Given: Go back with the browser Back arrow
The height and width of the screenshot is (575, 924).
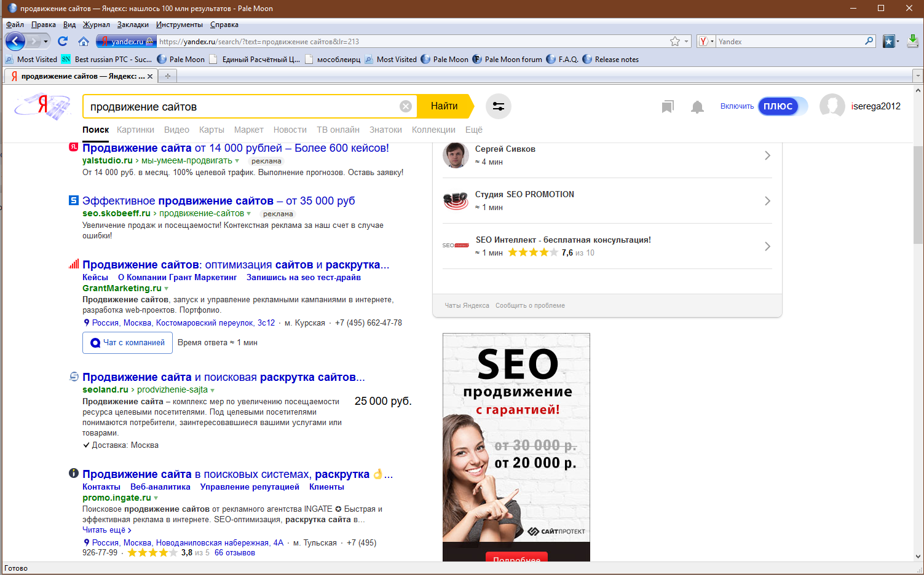Looking at the screenshot, I should tap(15, 41).
